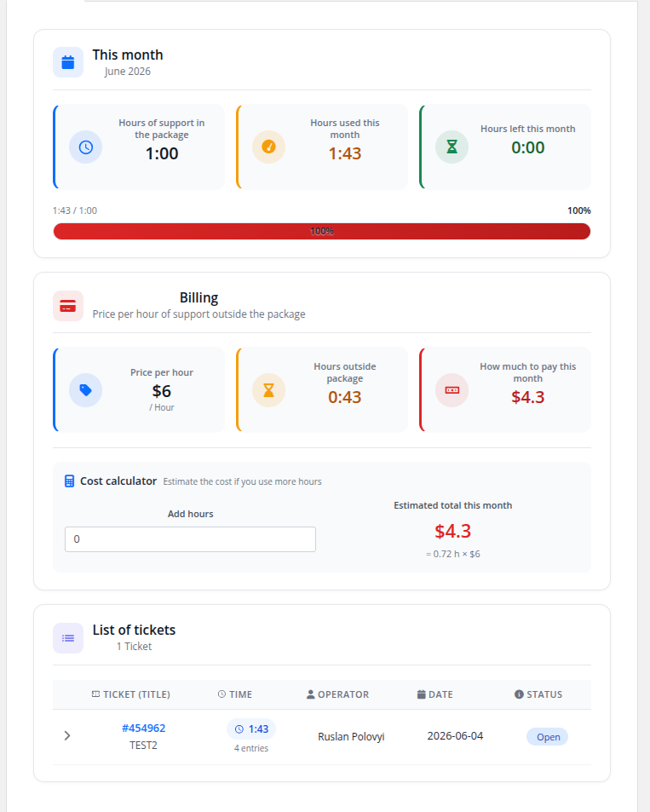Open ticket link #454962
Image resolution: width=650 pixels, height=812 pixels.
pos(143,728)
